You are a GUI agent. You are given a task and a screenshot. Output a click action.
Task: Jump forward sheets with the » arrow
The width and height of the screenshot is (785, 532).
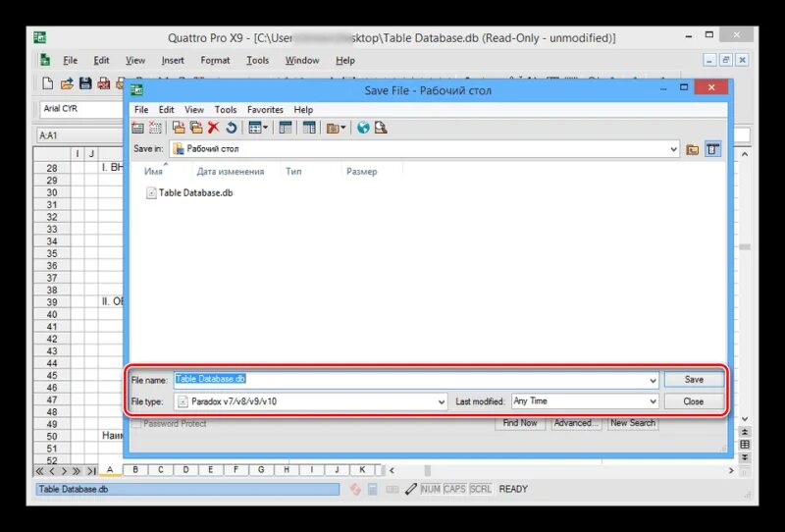click(x=77, y=471)
